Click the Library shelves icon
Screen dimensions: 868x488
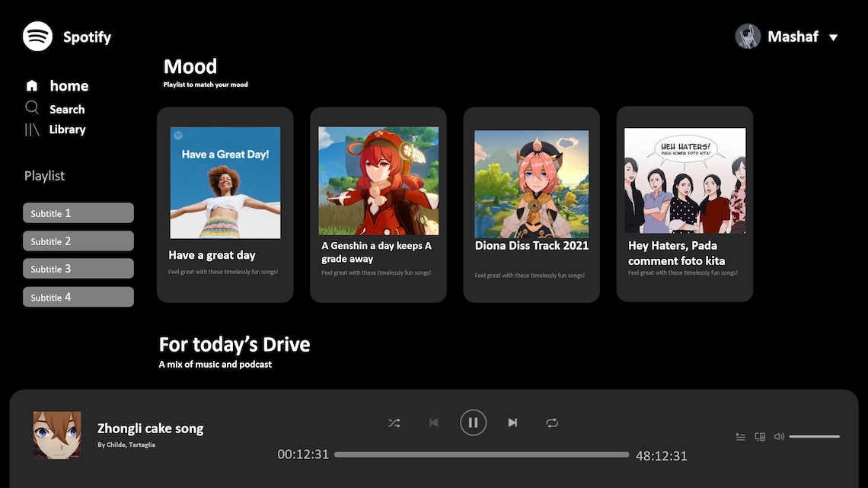pyautogui.click(x=32, y=129)
